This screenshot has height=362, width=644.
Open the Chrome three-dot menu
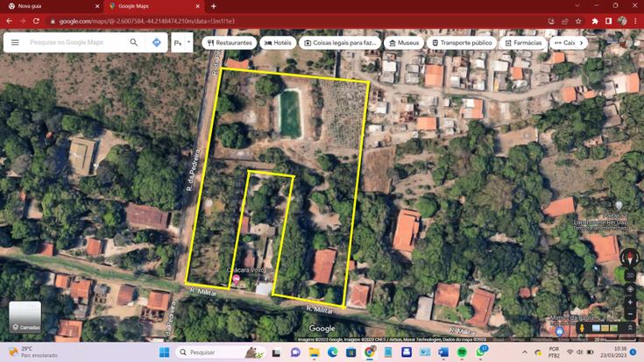pyautogui.click(x=635, y=21)
